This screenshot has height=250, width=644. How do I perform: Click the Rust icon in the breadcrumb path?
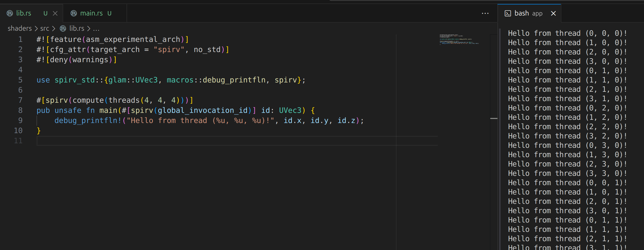click(63, 29)
